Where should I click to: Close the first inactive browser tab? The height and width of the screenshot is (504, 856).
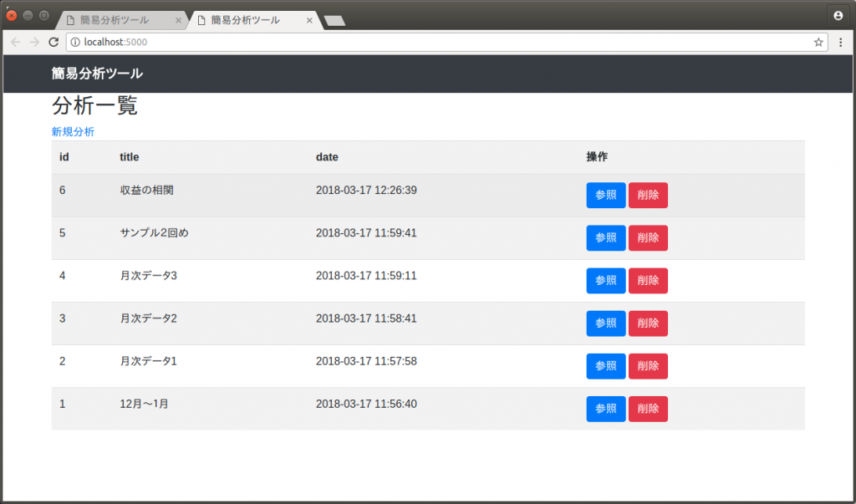pyautogui.click(x=178, y=20)
